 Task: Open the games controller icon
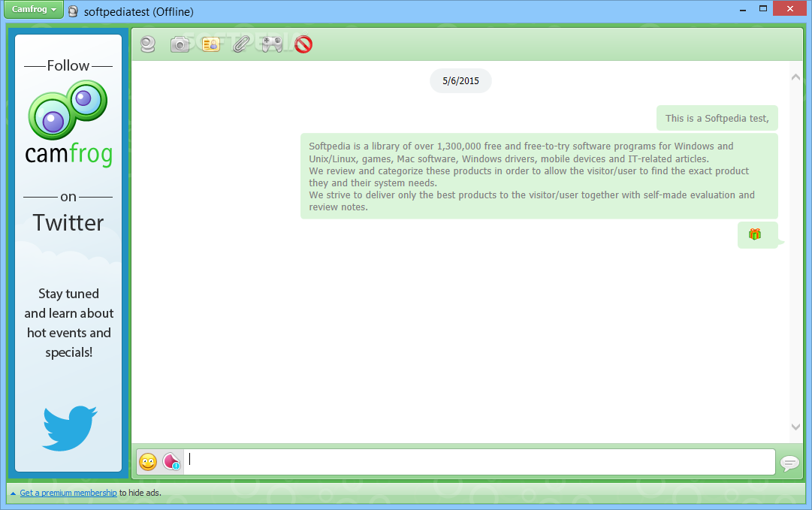272,44
